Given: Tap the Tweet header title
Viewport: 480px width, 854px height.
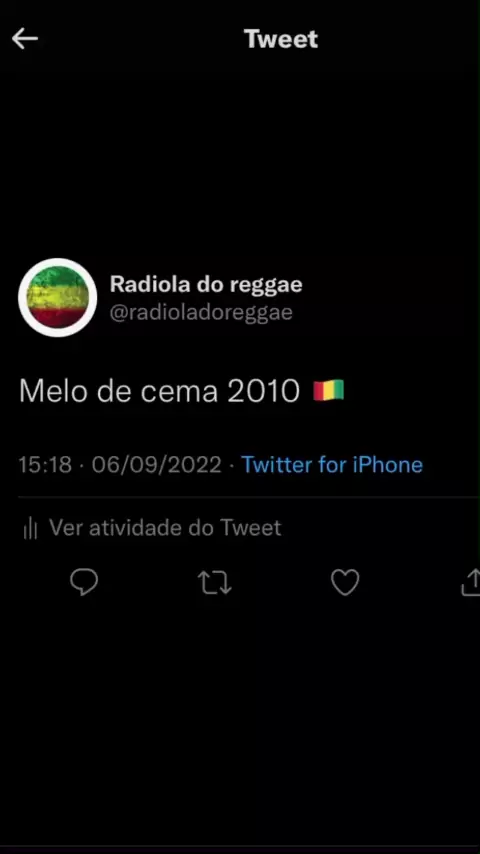Looking at the screenshot, I should click(281, 39).
